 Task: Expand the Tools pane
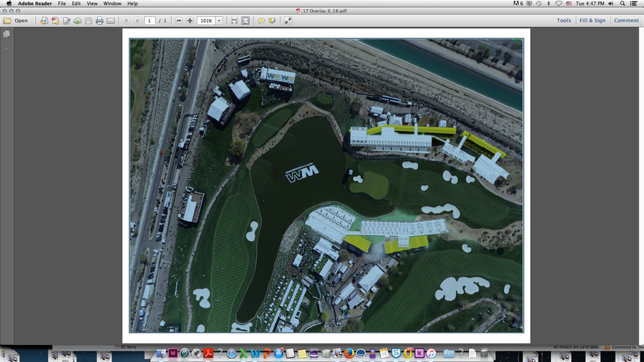pyautogui.click(x=564, y=21)
